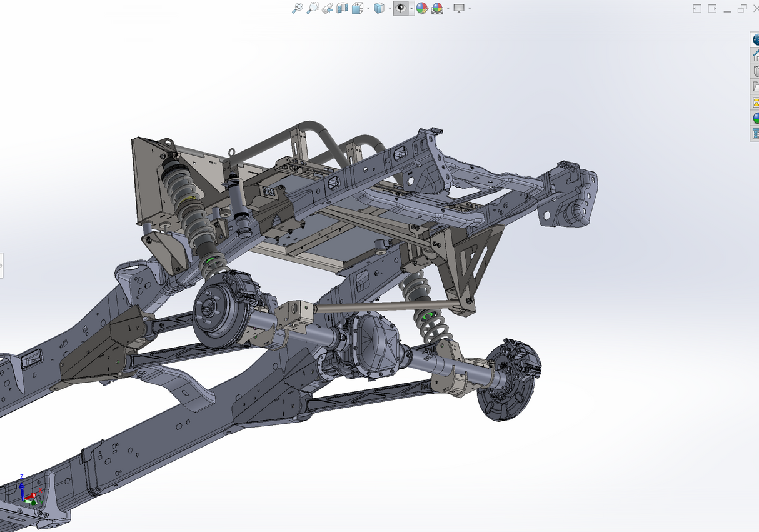The width and height of the screenshot is (759, 532).
Task: Select the Appearances and Scenes task pane icon
Action: click(755, 117)
